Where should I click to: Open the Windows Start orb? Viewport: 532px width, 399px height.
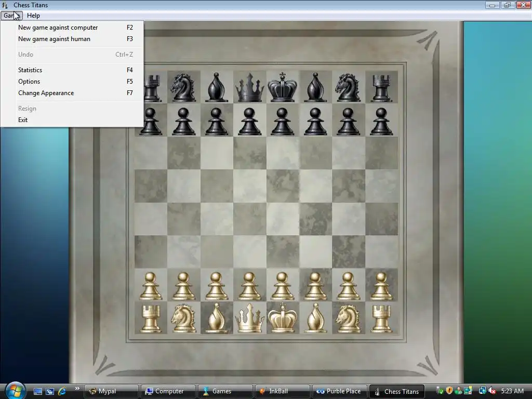[15, 391]
